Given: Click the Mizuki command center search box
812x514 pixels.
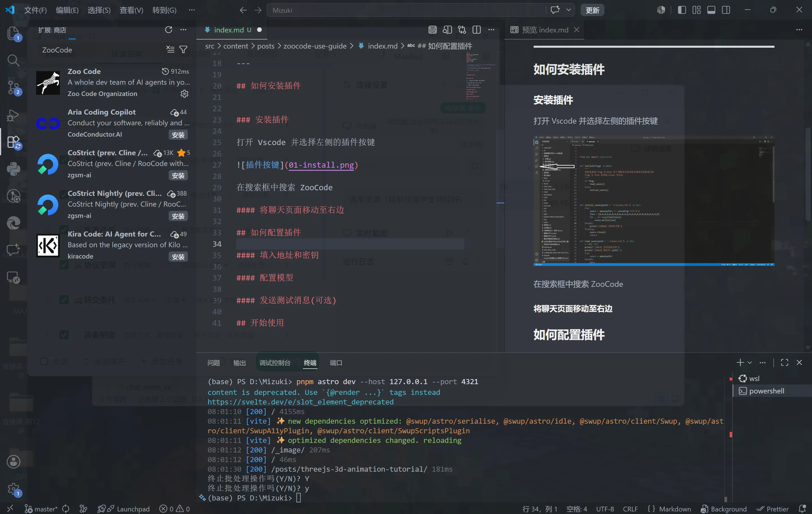Looking at the screenshot, I should 406,10.
